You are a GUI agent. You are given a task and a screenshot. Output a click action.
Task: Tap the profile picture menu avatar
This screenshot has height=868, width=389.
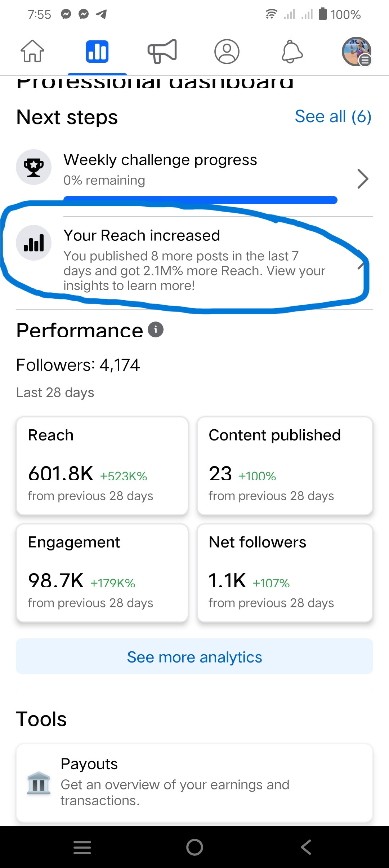[x=356, y=52]
